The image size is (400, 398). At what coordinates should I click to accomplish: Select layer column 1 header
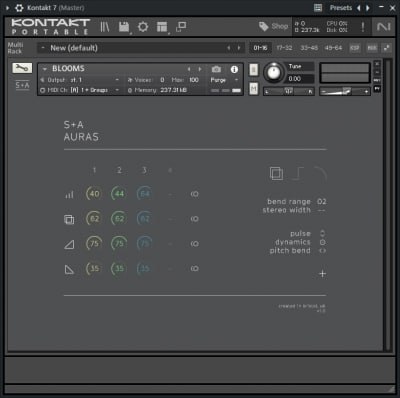tap(94, 170)
